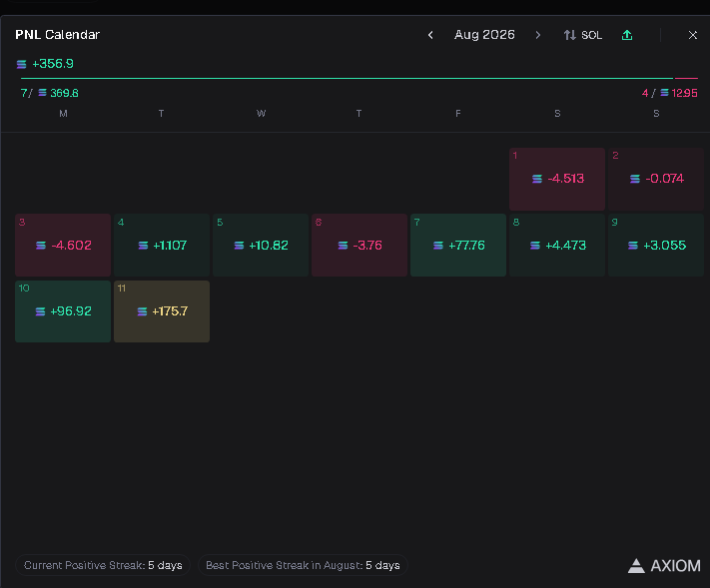This screenshot has height=588, width=710.
Task: Click the 7 / 369.8 winning days stat
Action: pyautogui.click(x=49, y=93)
